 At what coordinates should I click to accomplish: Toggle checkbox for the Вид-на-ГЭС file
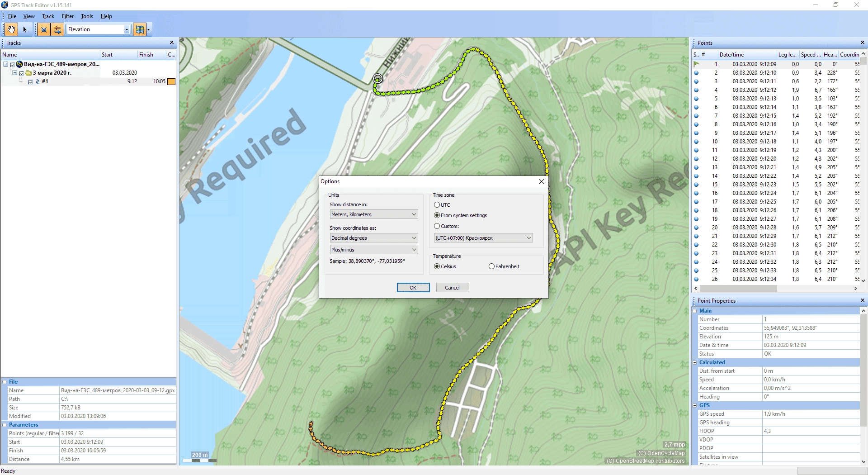click(13, 64)
